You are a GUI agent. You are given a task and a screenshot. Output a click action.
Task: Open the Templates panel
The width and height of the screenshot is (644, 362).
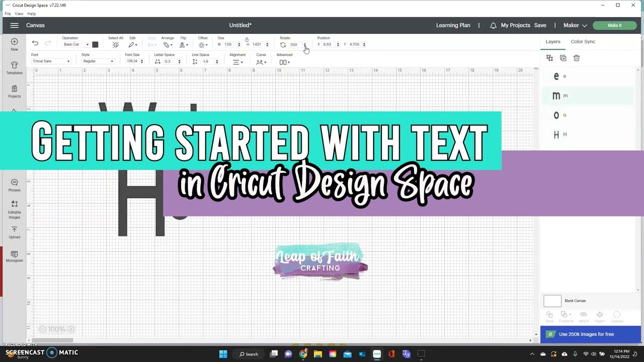coord(14,68)
